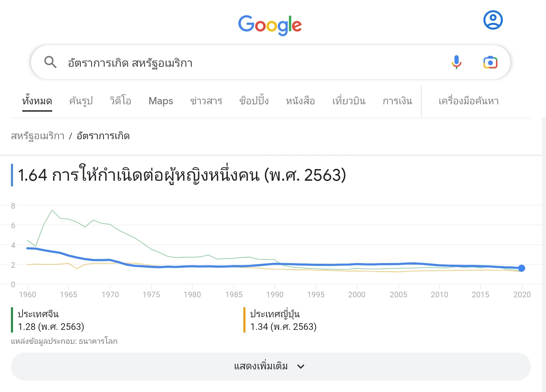Start voice search with microphone icon
This screenshot has height=392, width=546.
tap(457, 62)
